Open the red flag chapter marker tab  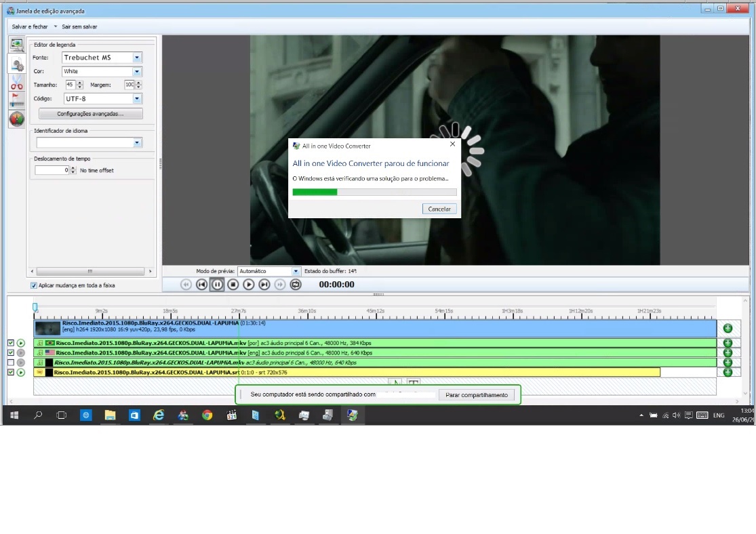(17, 100)
